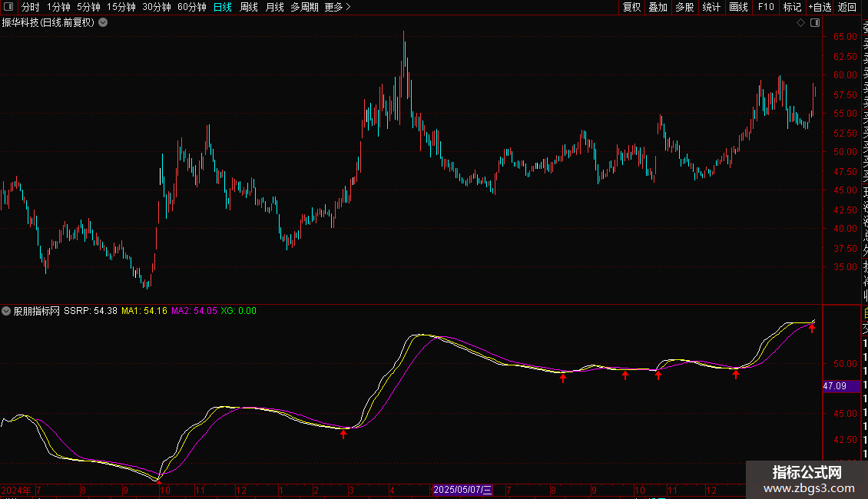The width and height of the screenshot is (868, 499).
Task: Open the 复权 adjustment options
Action: point(631,7)
